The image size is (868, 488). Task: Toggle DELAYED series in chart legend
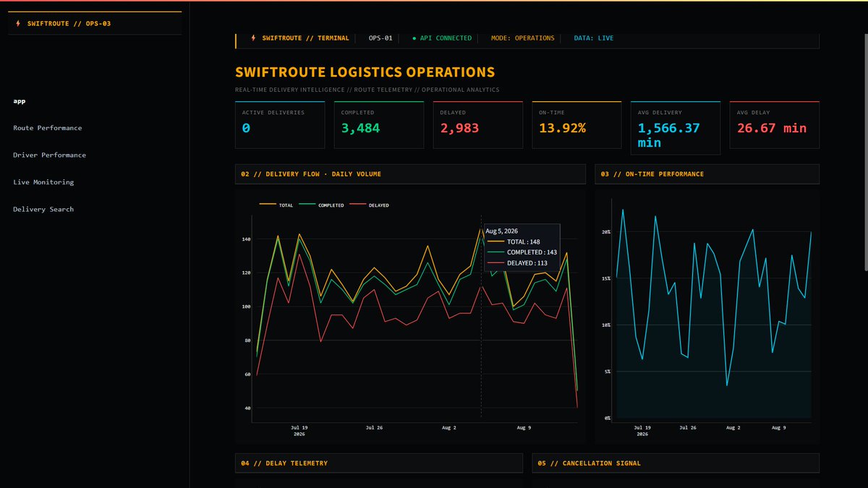(x=370, y=205)
